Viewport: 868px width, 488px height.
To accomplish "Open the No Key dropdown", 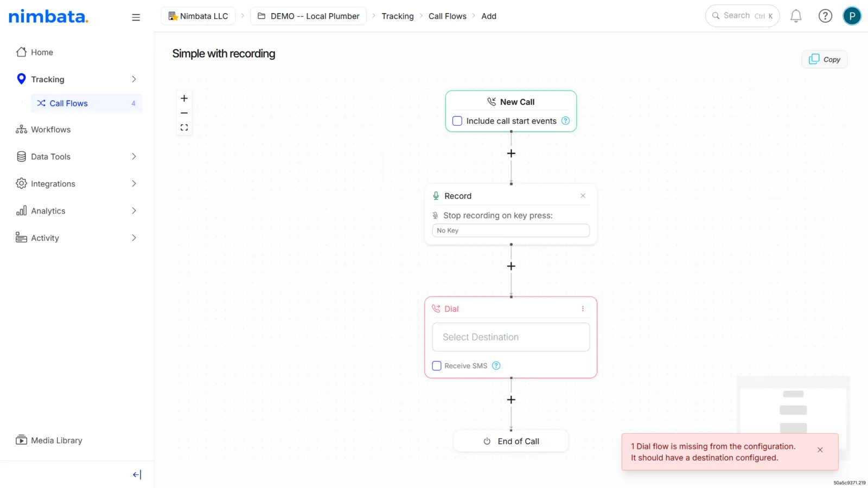I will click(510, 230).
